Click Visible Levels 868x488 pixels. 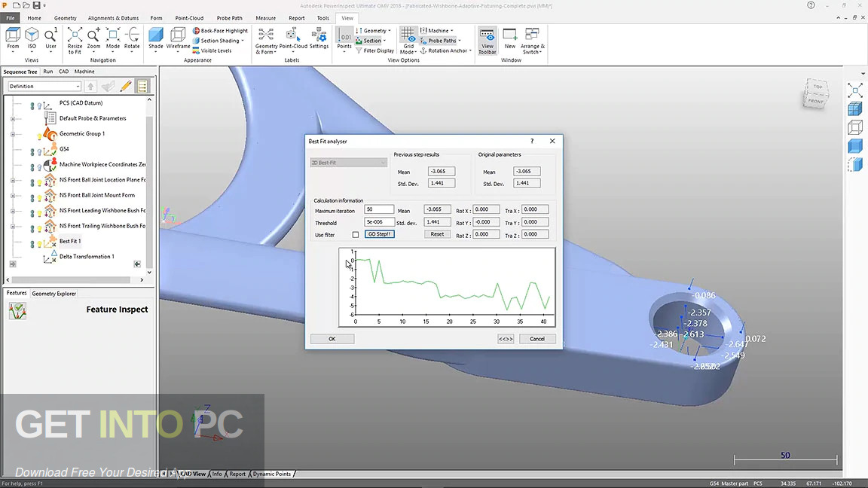[x=212, y=50]
